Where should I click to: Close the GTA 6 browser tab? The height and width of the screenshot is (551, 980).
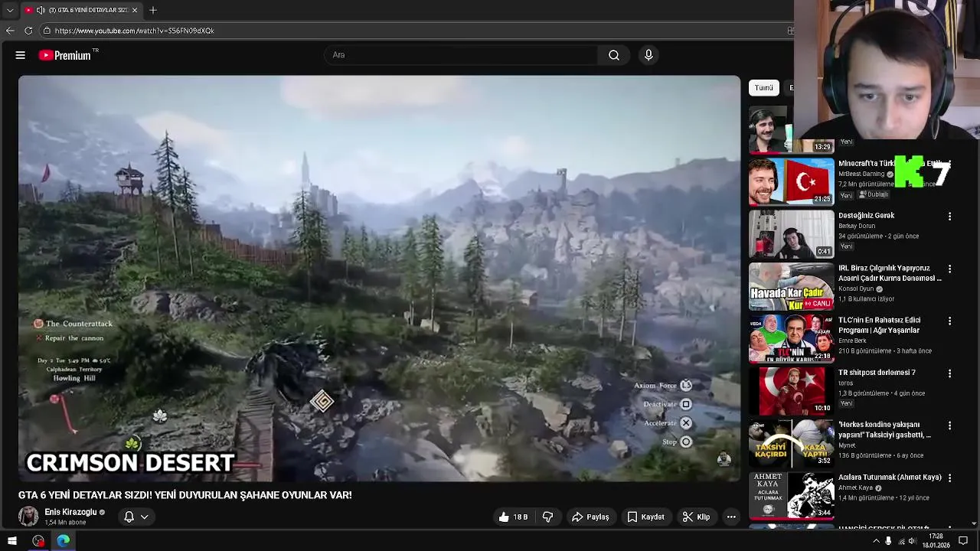(x=135, y=10)
